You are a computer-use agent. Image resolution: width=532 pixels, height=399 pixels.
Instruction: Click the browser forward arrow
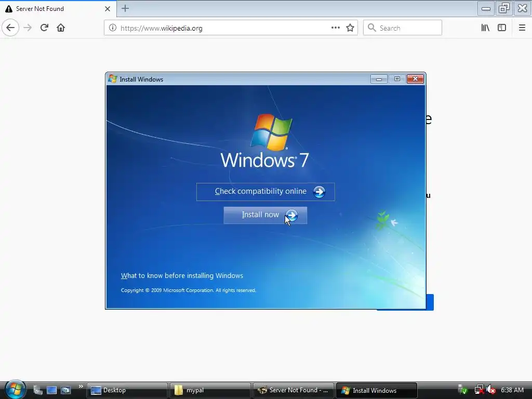[28, 28]
